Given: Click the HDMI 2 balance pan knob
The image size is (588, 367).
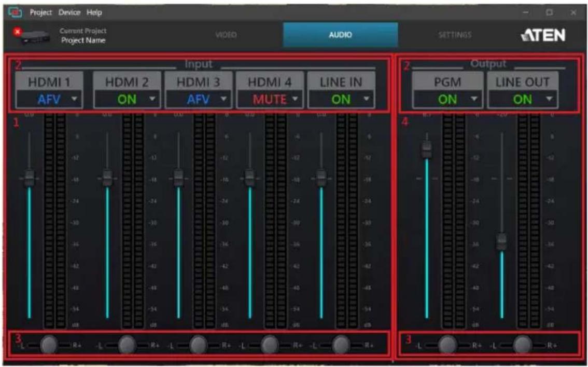Looking at the screenshot, I should (127, 345).
